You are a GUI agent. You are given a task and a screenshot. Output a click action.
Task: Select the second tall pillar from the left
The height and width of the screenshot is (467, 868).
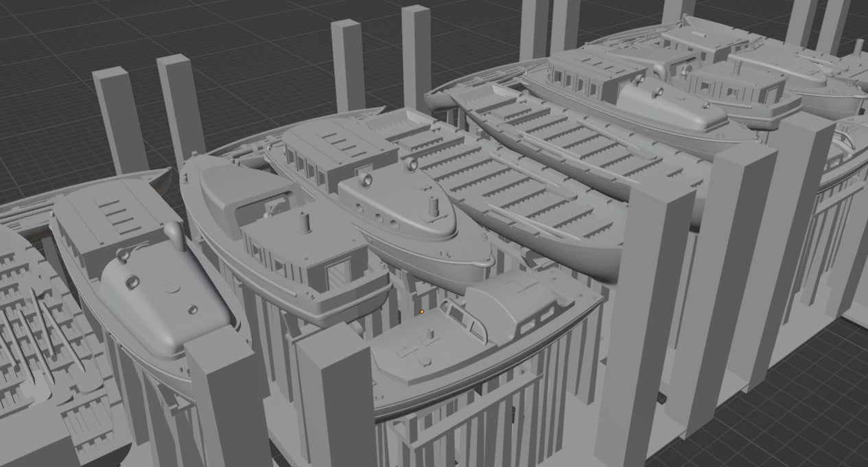point(180,103)
